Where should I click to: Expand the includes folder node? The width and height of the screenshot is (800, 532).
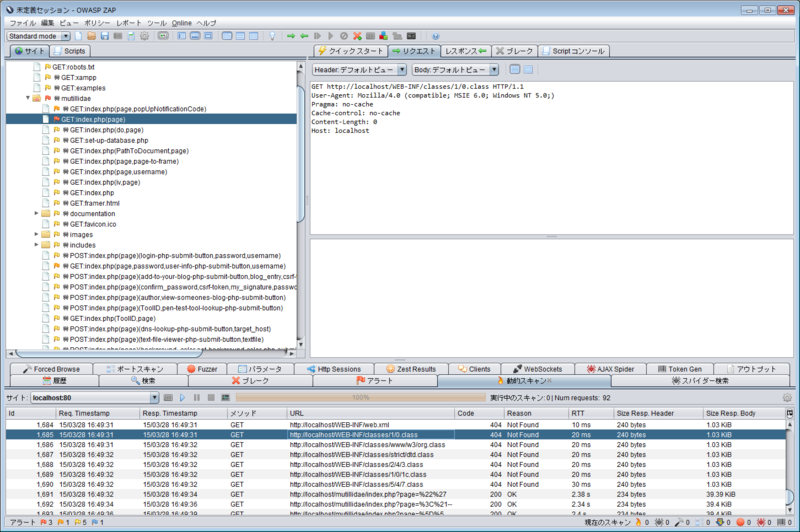[36, 245]
